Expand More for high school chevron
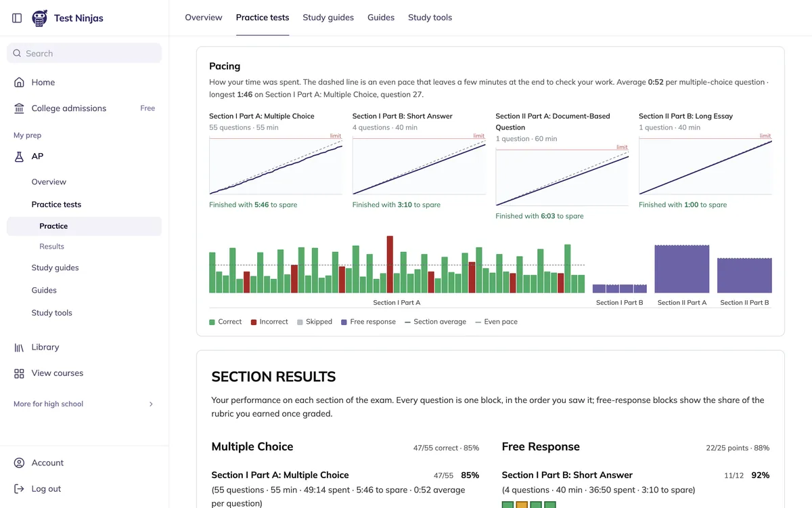 (151, 404)
